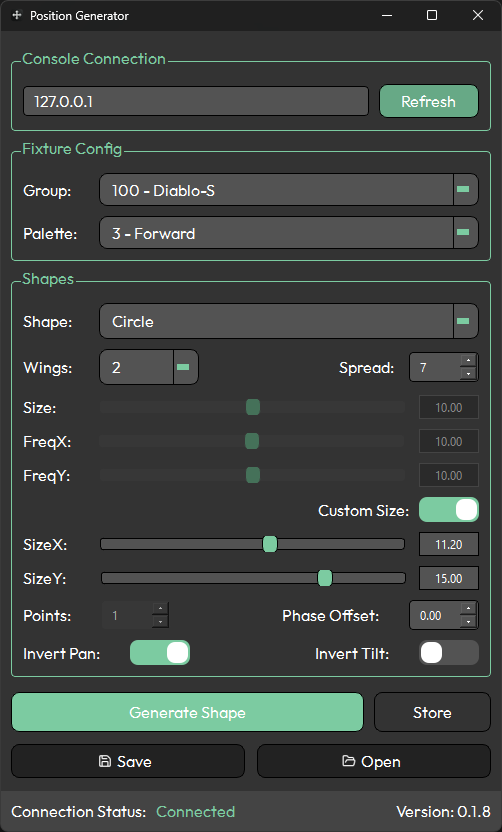This screenshot has height=832, width=502.
Task: Disable the Invert Pan switch
Action: click(160, 653)
